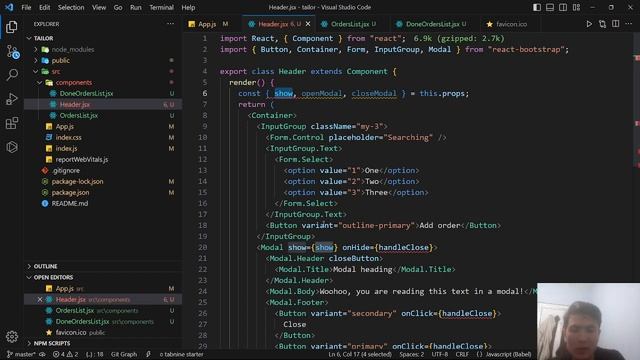Click the master branch status item

(x=21, y=354)
